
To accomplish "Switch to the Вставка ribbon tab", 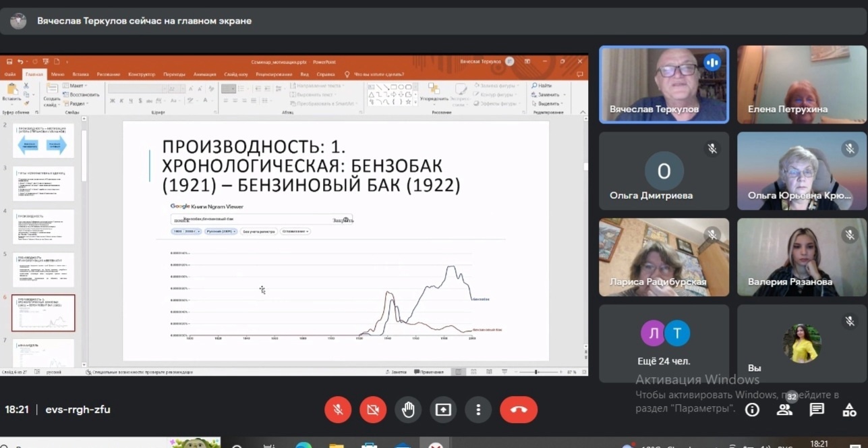I will (x=80, y=74).
